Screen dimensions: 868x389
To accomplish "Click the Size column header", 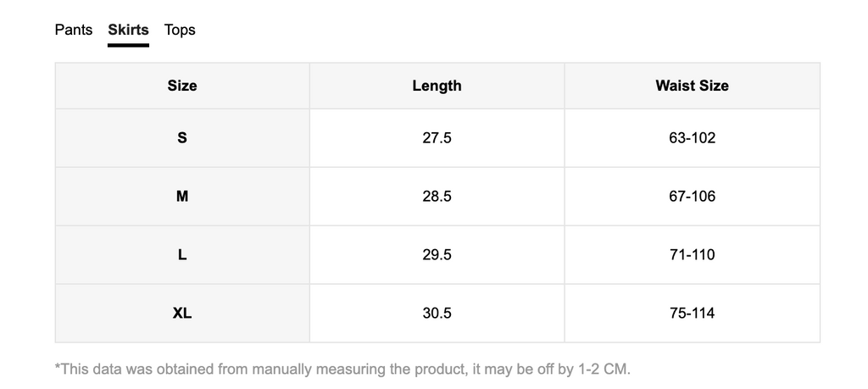I will pyautogui.click(x=182, y=86).
